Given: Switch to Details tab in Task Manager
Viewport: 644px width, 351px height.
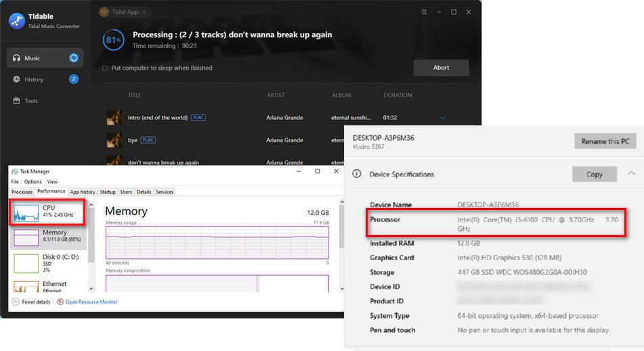Looking at the screenshot, I should (x=144, y=192).
